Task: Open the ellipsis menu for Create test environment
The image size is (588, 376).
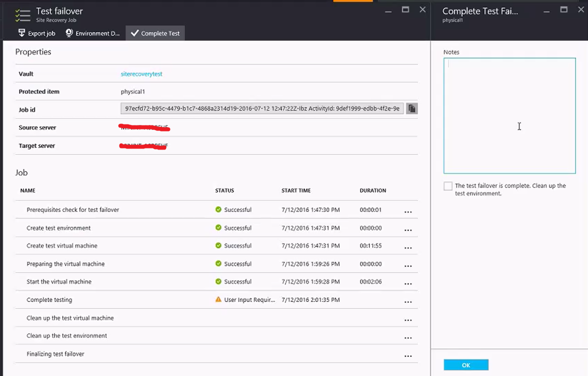Action: pos(408,228)
